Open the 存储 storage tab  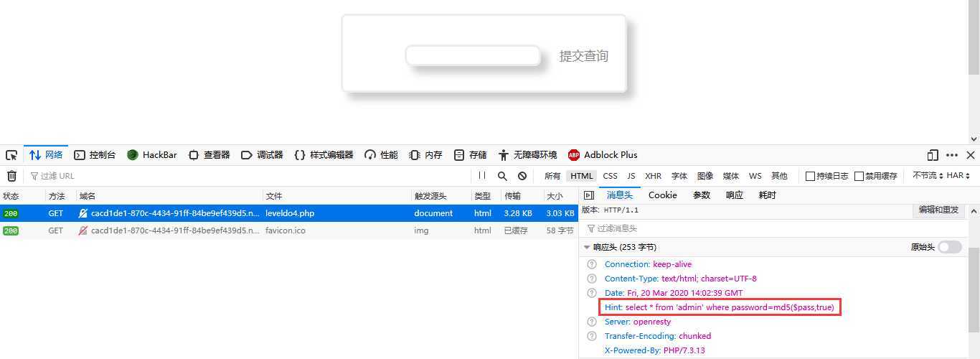tap(471, 155)
